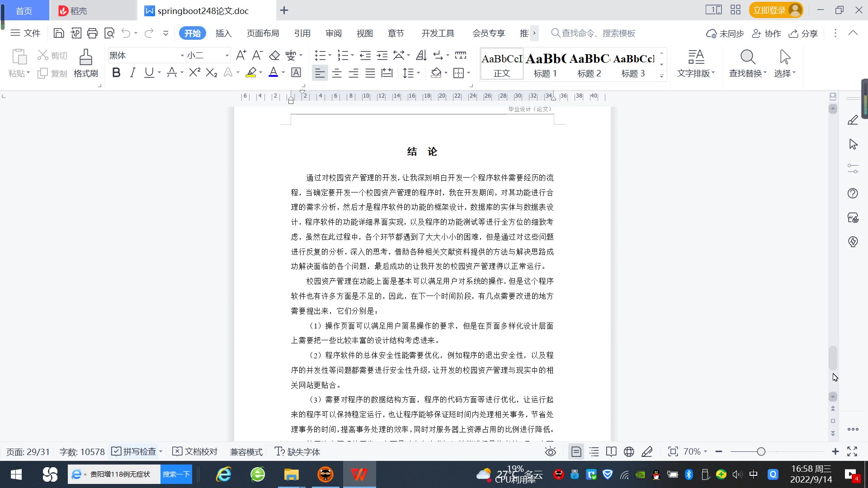Switch to the 引用 ribbon tab
The height and width of the screenshot is (488, 868).
pos(302,33)
